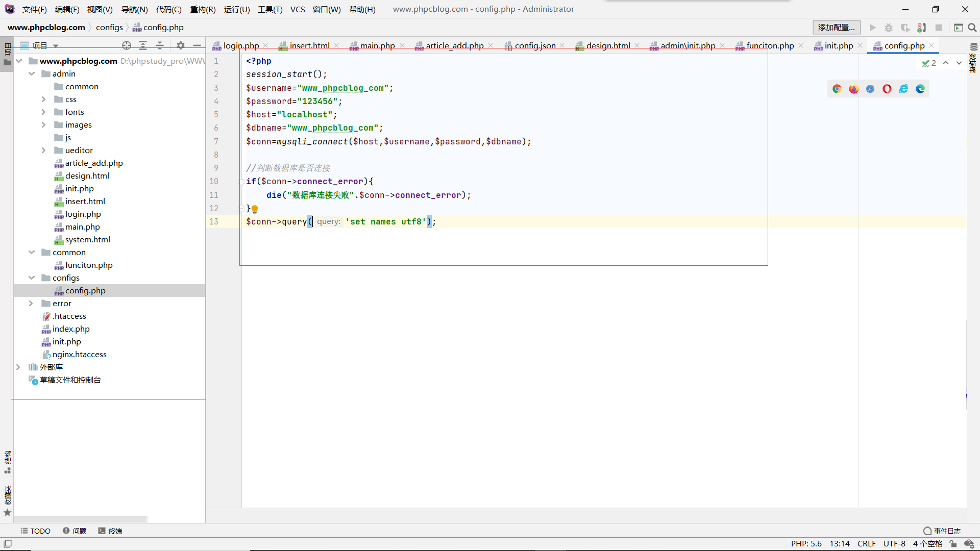
Task: Open the 终端 terminal tool window
Action: [x=110, y=531]
